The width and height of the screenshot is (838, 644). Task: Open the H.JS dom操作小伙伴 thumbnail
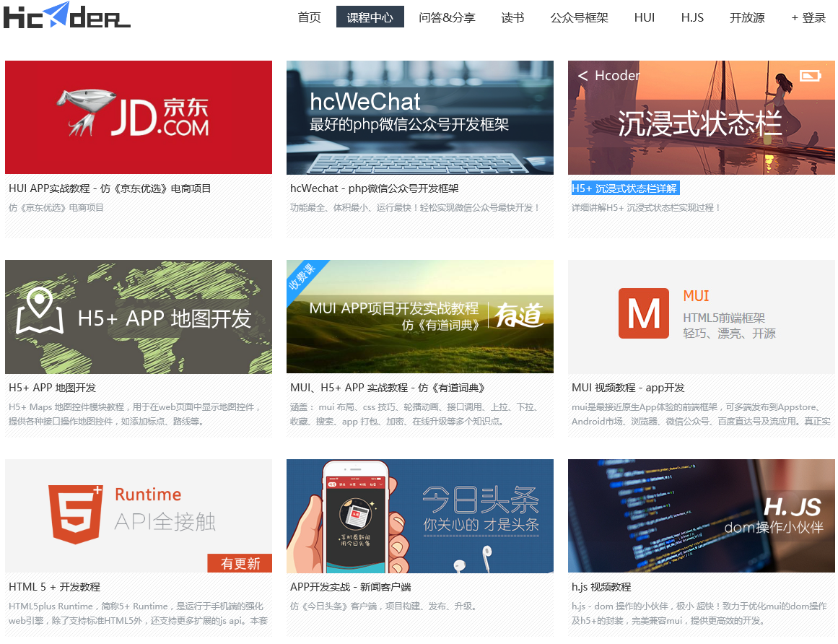pos(701,515)
